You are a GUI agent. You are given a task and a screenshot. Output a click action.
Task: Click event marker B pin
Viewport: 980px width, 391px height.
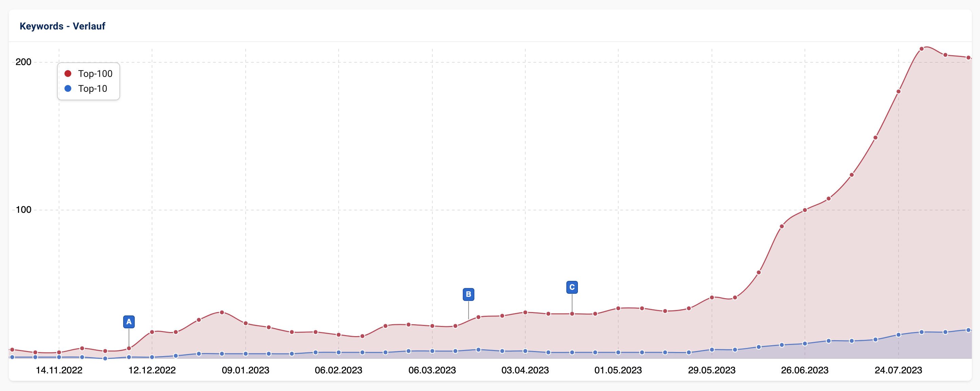pyautogui.click(x=468, y=294)
